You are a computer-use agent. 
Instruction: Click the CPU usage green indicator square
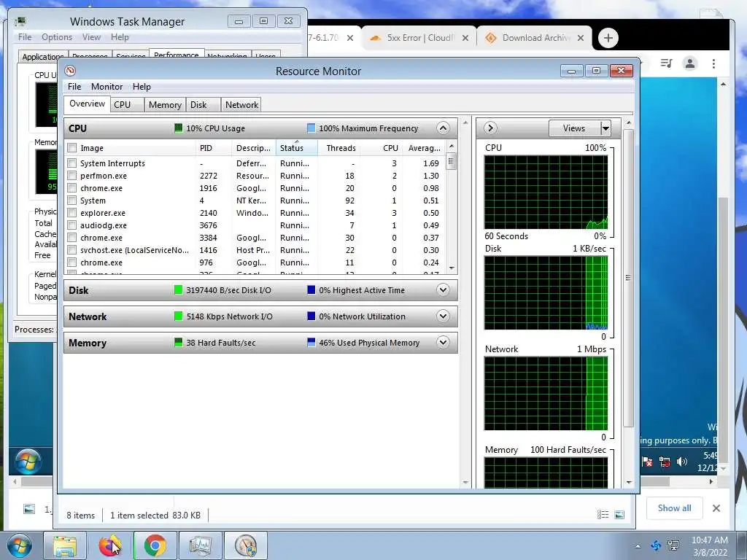(178, 128)
